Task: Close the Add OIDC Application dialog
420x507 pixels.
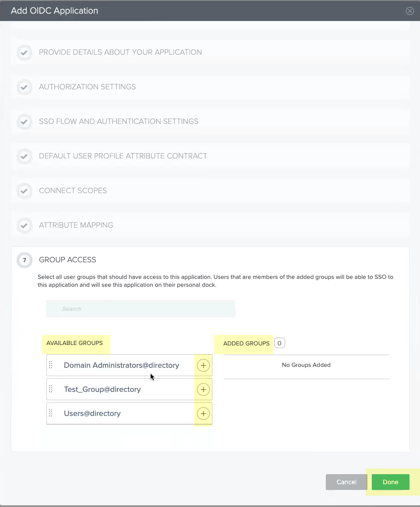Action: (x=410, y=11)
